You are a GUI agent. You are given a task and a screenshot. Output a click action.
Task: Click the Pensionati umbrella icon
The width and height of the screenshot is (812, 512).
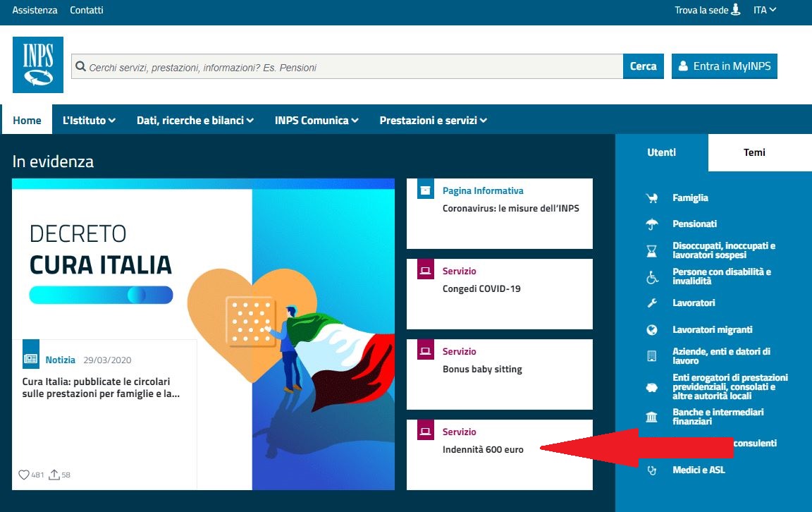[x=651, y=224]
